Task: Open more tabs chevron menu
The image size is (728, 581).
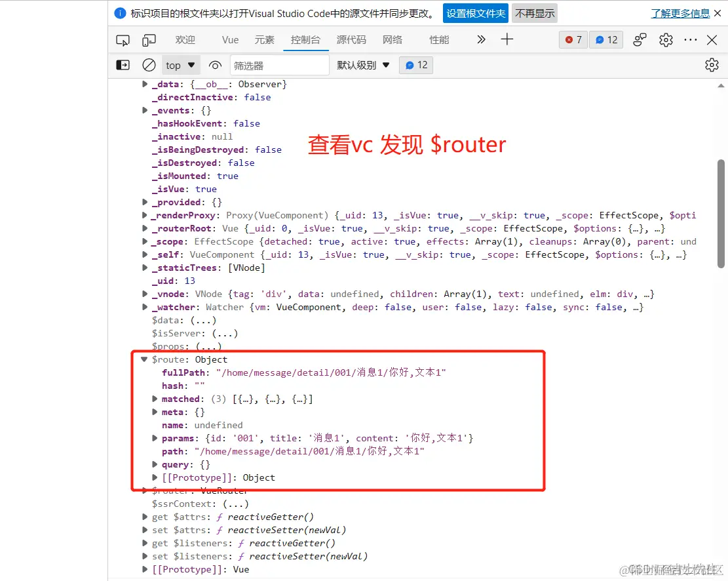Action: tap(482, 39)
